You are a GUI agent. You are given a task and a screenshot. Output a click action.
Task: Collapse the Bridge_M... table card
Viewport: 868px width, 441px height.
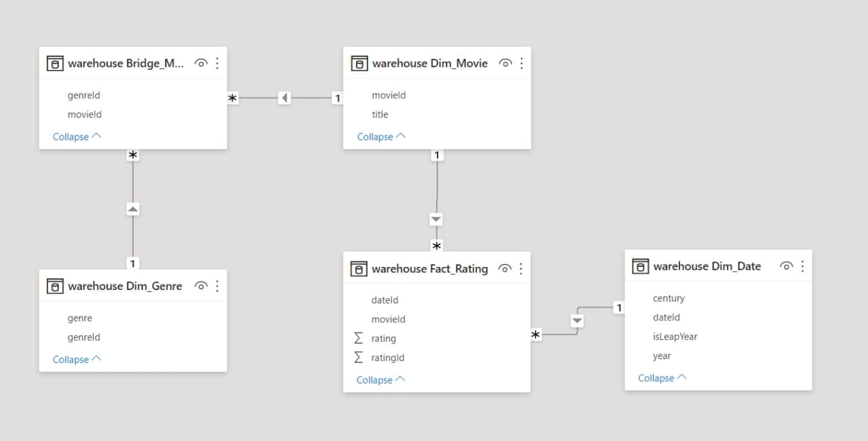tap(77, 137)
